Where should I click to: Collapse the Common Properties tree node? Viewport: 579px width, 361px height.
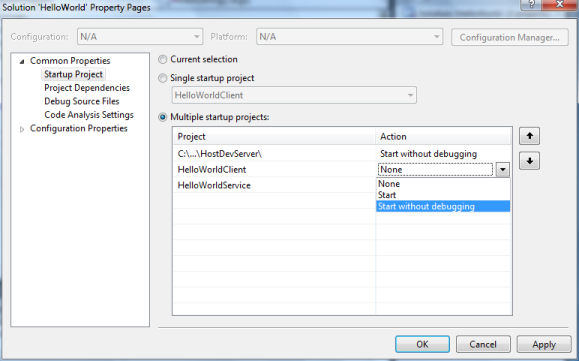pos(22,61)
